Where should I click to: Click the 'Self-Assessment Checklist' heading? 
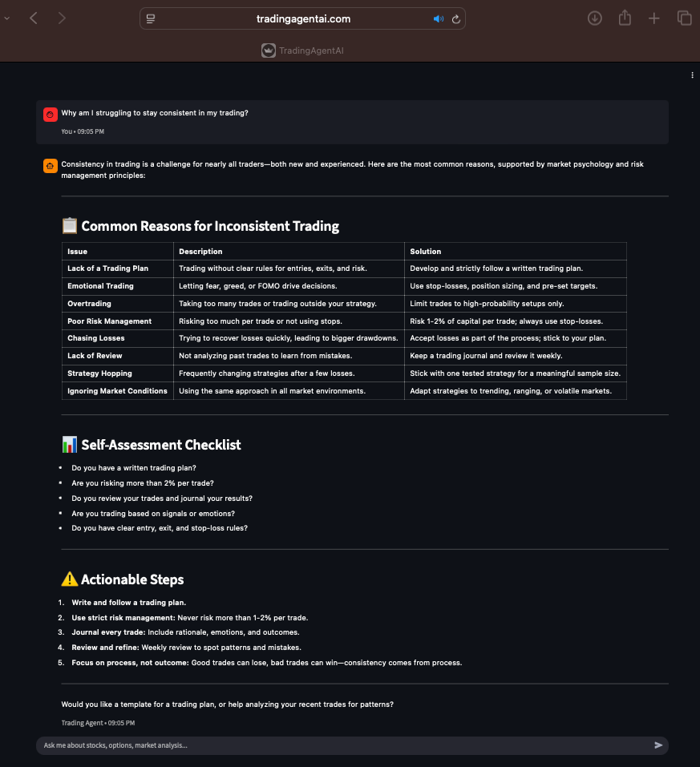click(160, 445)
